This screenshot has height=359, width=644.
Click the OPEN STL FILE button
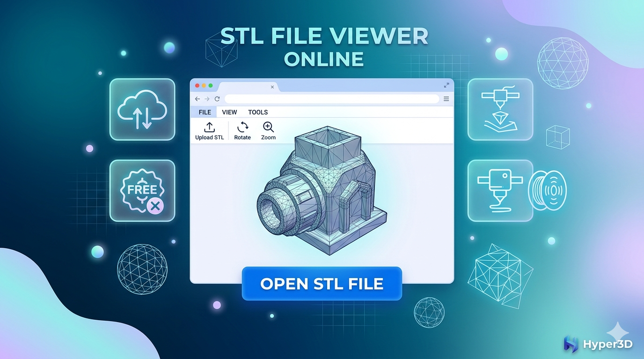click(322, 284)
